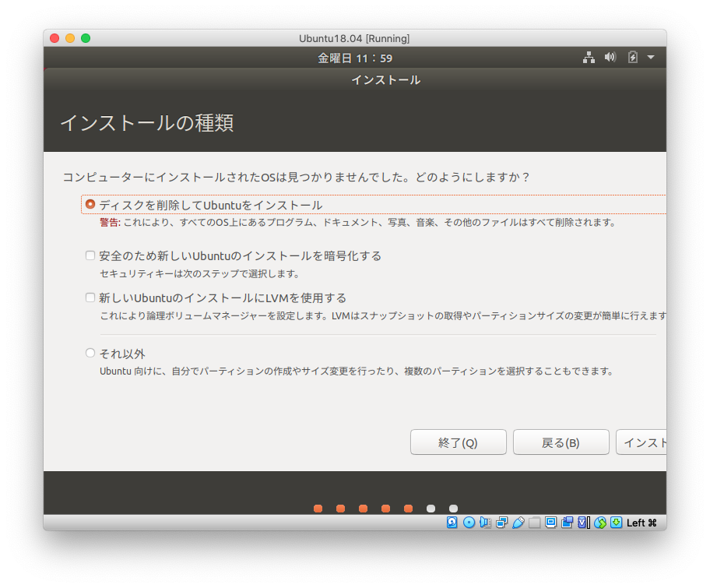The image size is (710, 588).
Task: Click the sixth installer progress dot
Action: coord(431,508)
